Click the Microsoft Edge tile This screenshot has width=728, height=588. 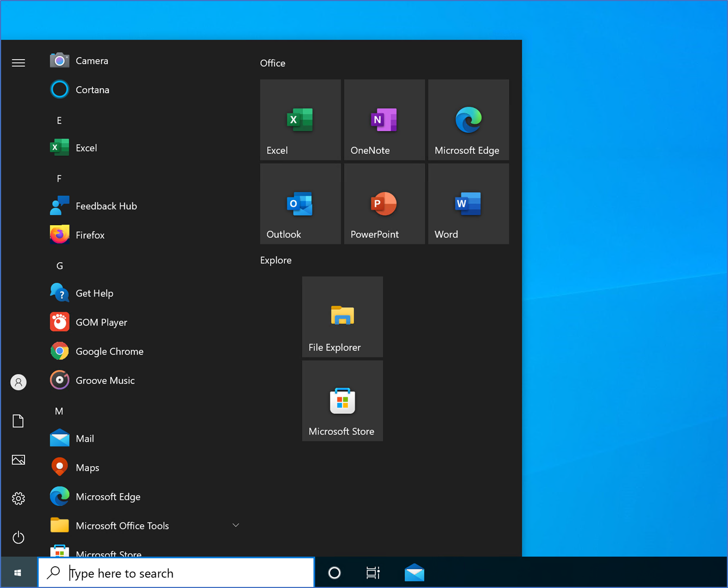tap(469, 120)
